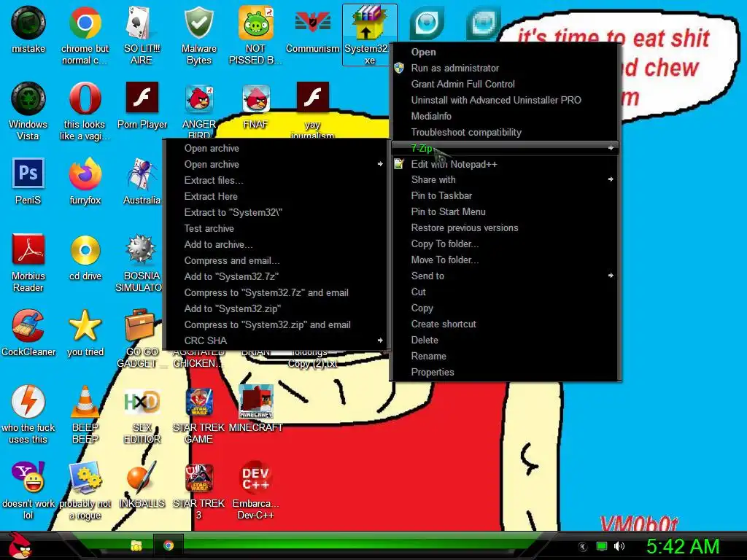Click the volume speaker tray icon
747x560 pixels.
(619, 546)
